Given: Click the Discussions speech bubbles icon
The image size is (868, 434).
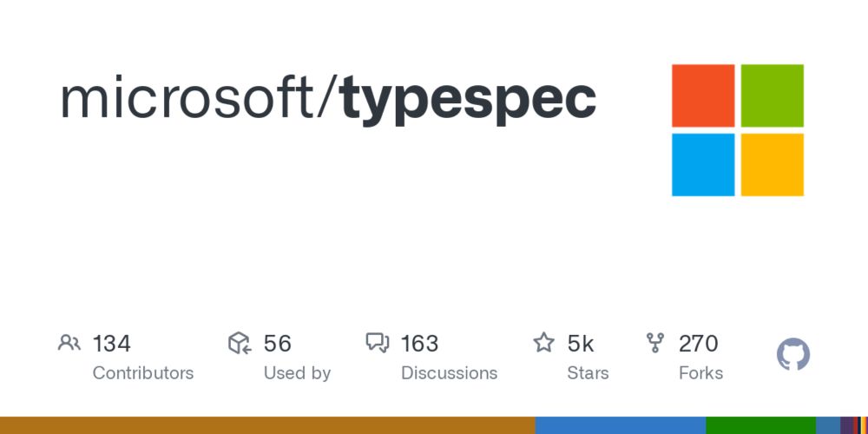Looking at the screenshot, I should click(x=378, y=343).
